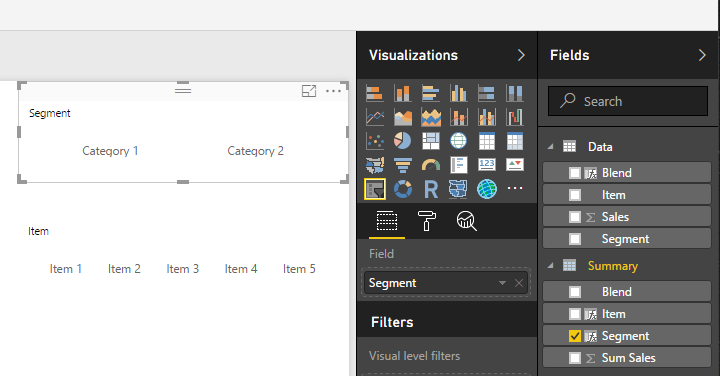Screen dimensions: 720x376
Task: Select Item 1 in Item slicer
Action: coord(66,269)
